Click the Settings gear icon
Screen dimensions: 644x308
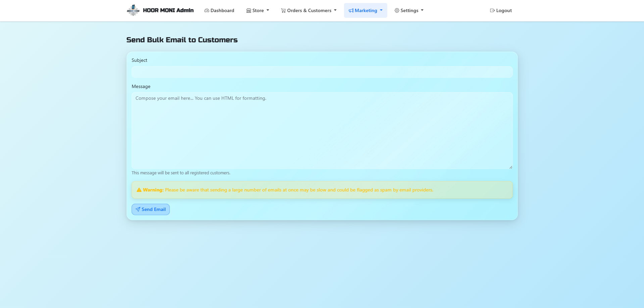click(x=397, y=10)
